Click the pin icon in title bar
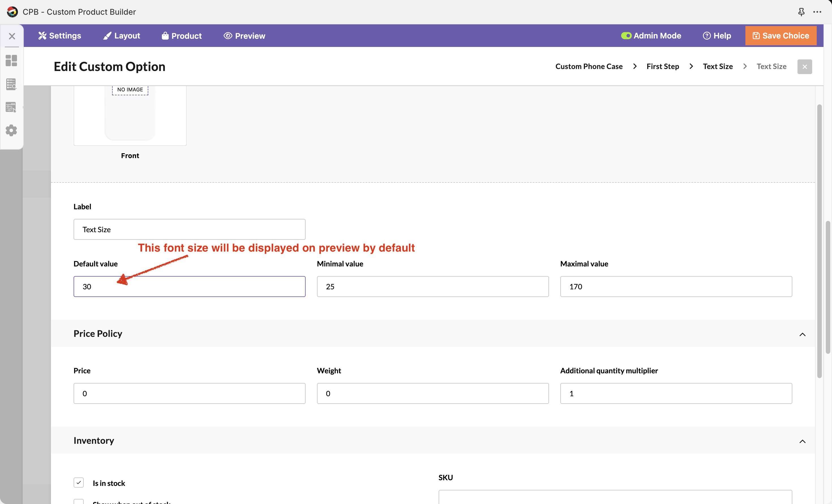The width and height of the screenshot is (832, 504). click(x=801, y=12)
